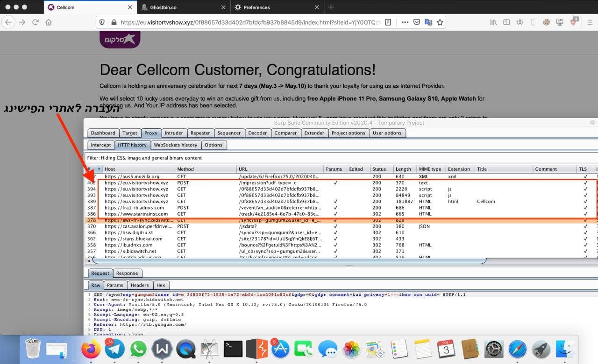This screenshot has width=598, height=364.
Task: Show the Params view of the request
Action: 115,285
